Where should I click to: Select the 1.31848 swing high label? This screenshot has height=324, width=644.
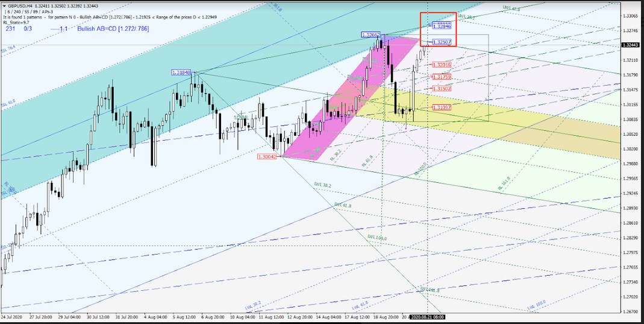pos(181,72)
